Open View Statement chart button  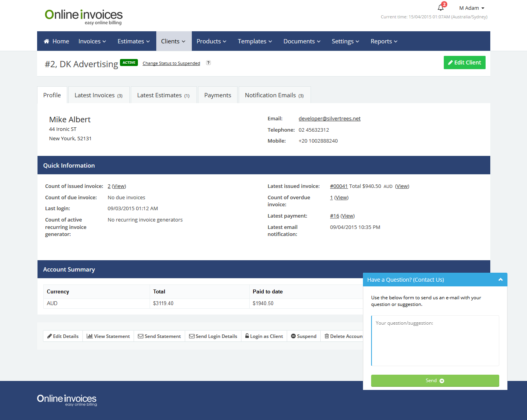(108, 336)
